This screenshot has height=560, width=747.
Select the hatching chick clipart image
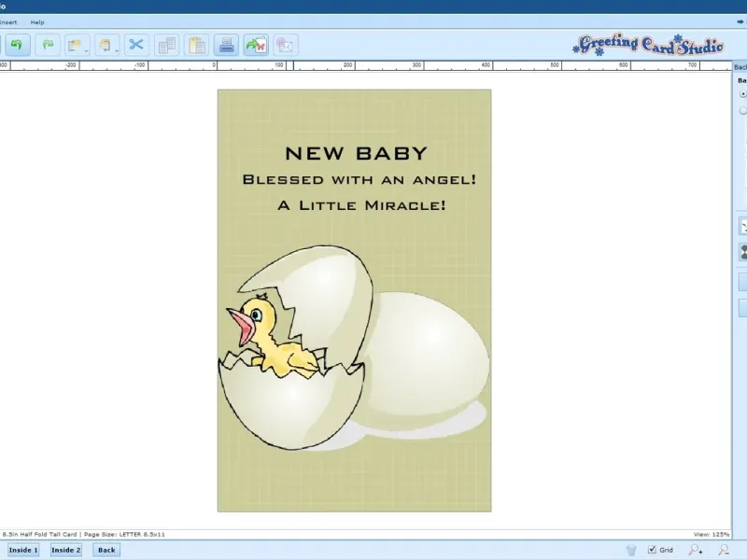(354, 347)
